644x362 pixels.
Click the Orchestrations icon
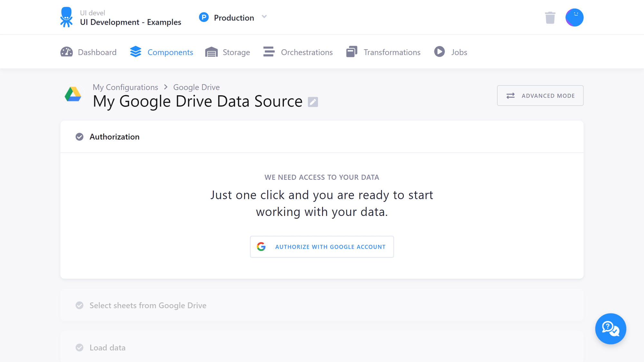pyautogui.click(x=268, y=51)
